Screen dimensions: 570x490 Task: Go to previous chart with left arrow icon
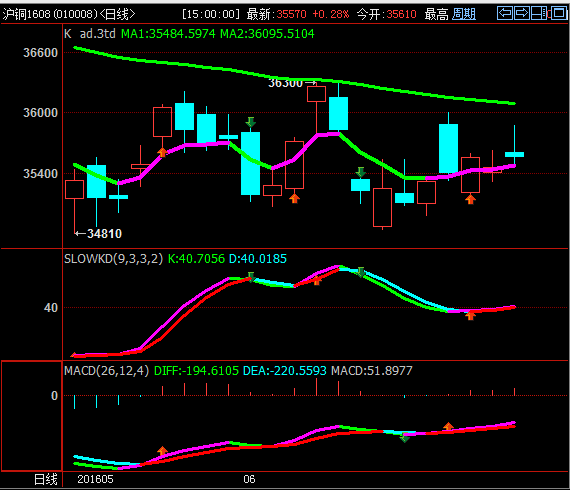(505, 13)
